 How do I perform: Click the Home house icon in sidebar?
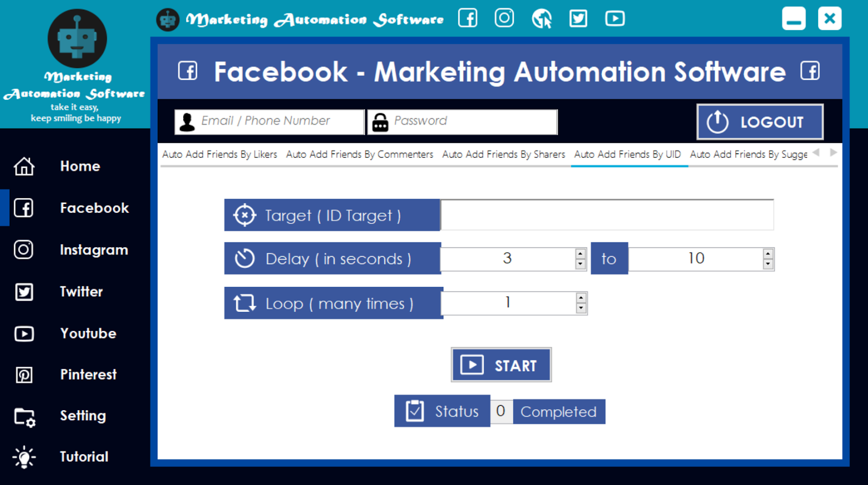[24, 166]
